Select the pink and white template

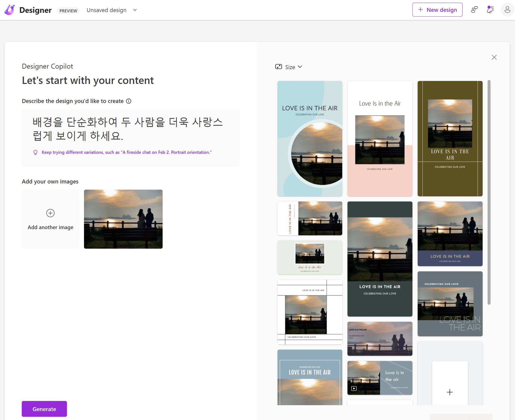pyautogui.click(x=379, y=138)
